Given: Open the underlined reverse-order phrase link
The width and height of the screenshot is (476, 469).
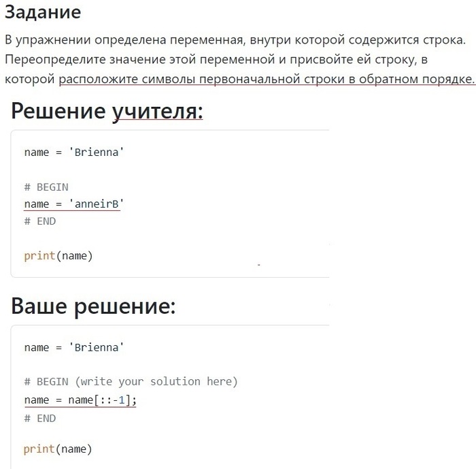Looking at the screenshot, I should [267, 80].
